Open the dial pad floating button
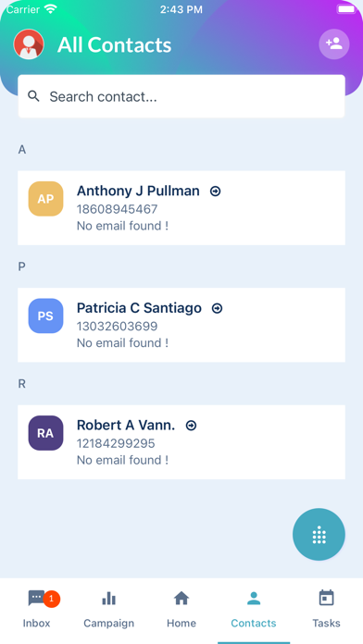Screen dimensions: 363x644 319,534
